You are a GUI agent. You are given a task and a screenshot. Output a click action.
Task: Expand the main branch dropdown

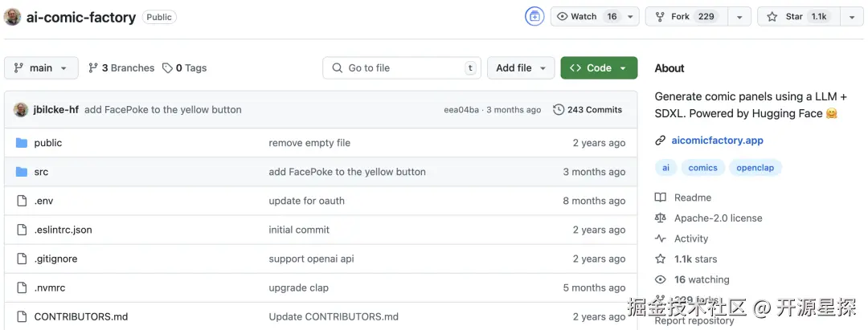tap(41, 68)
